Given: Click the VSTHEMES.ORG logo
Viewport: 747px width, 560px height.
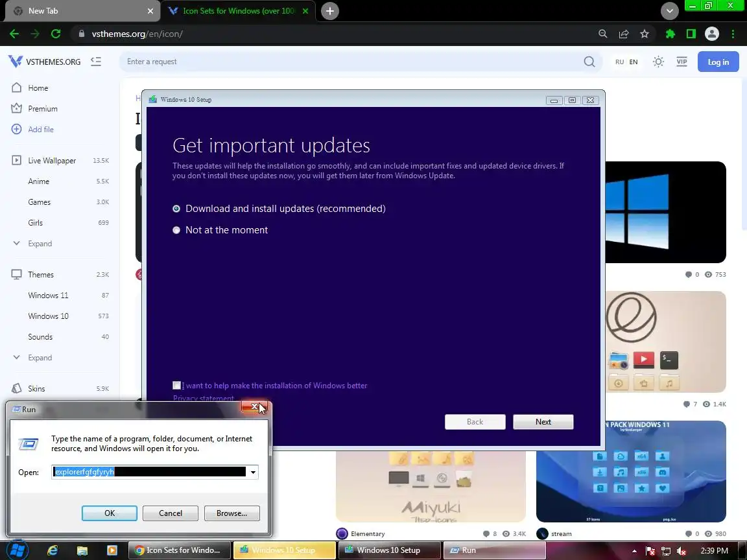Looking at the screenshot, I should pos(44,62).
